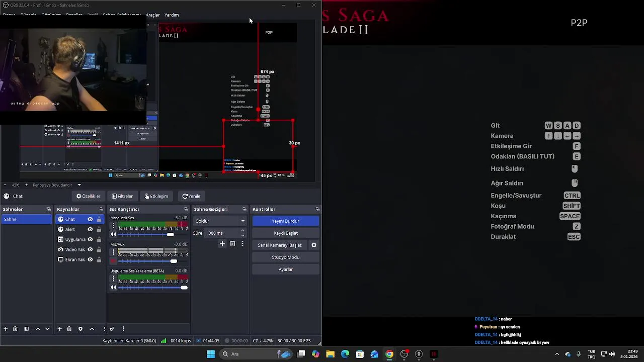
Task: Decrease Süre duration with down arrow
Action: 243,235
